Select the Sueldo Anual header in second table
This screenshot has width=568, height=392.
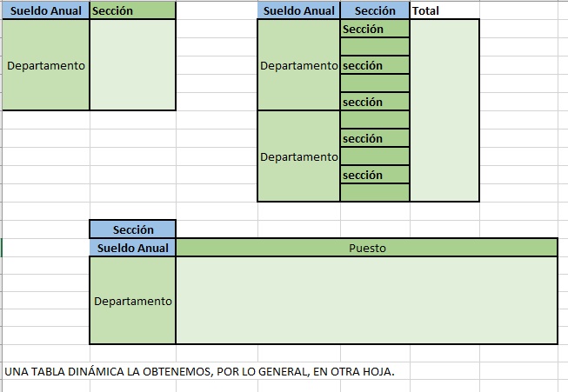[299, 10]
